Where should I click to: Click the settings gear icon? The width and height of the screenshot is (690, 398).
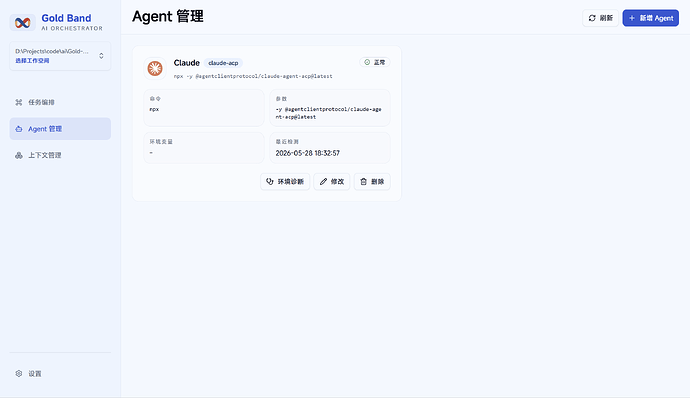point(18,373)
